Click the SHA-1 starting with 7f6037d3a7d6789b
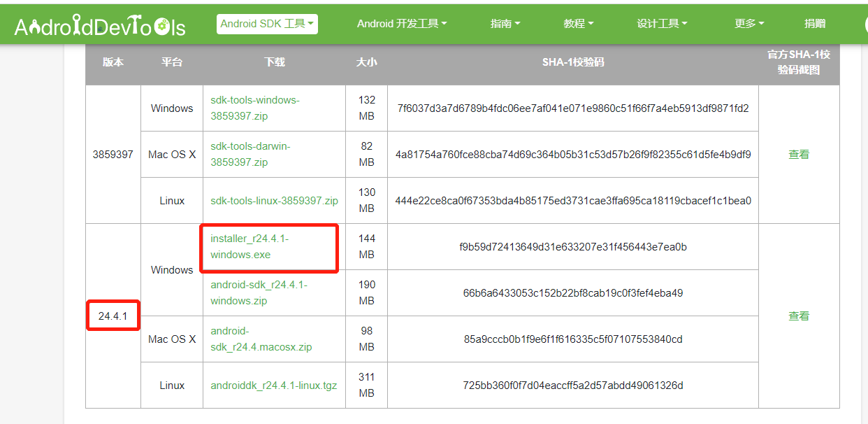Screen dimensions: 868x424 point(573,108)
